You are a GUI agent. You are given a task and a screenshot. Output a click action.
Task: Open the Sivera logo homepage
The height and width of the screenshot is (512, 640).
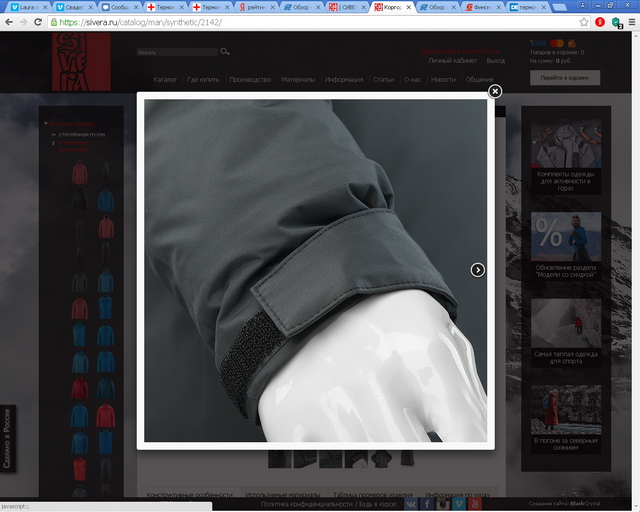(81, 62)
